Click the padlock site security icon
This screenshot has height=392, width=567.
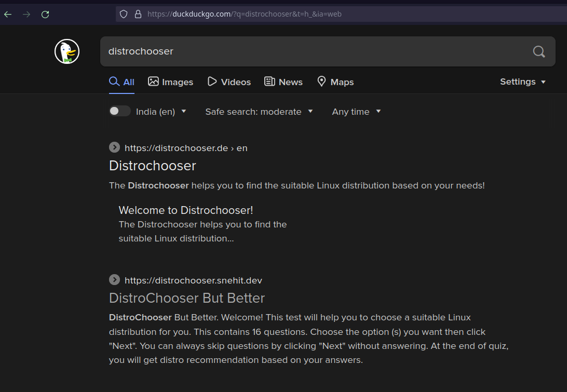(x=138, y=14)
